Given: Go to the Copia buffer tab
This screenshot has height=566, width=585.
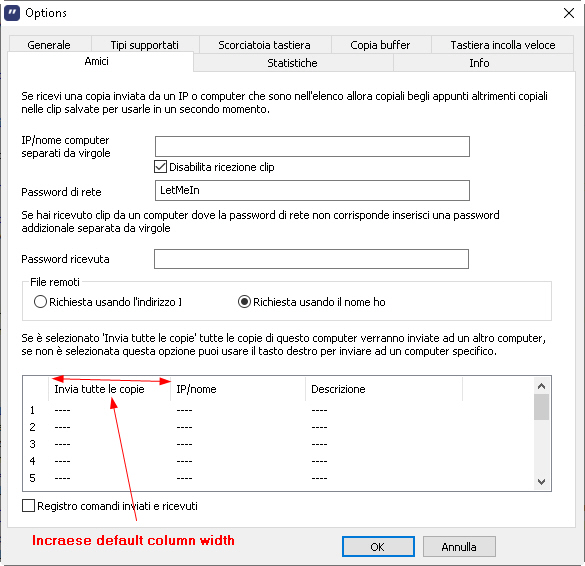Looking at the screenshot, I should coord(380,45).
